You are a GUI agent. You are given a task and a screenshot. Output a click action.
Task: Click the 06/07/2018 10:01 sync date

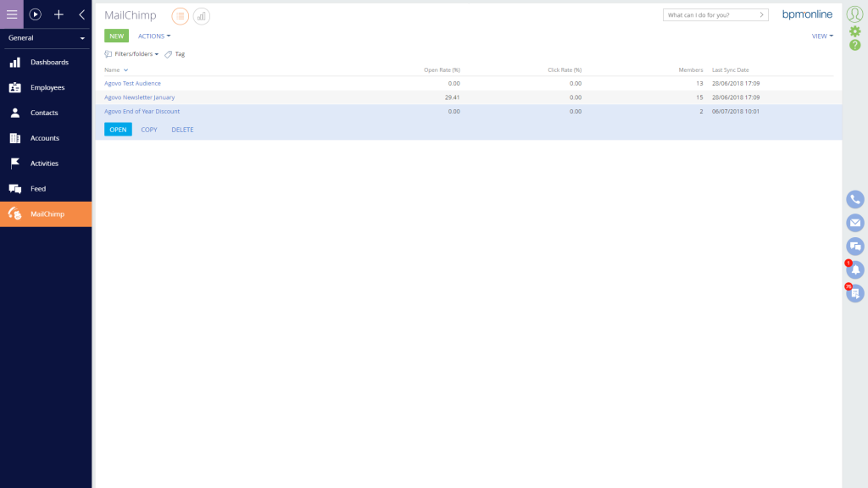pyautogui.click(x=736, y=111)
